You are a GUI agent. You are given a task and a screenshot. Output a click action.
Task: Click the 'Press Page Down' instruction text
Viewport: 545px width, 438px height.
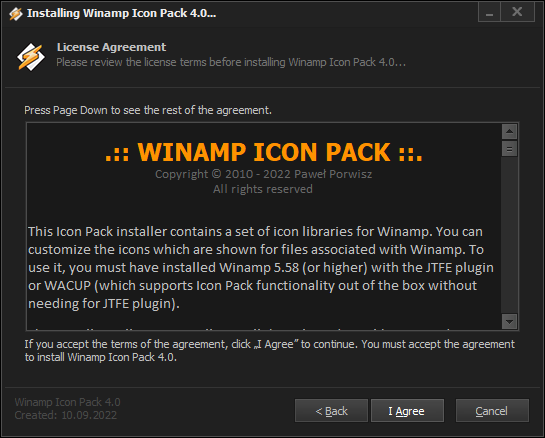click(x=148, y=110)
